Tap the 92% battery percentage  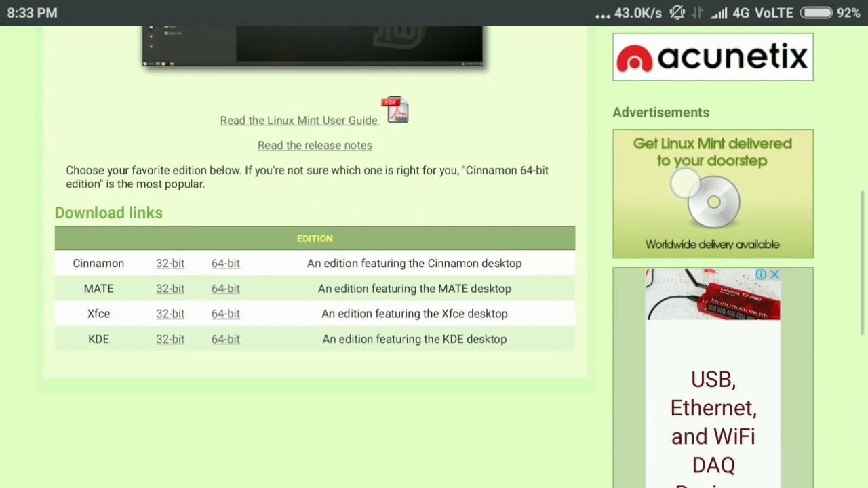tap(848, 13)
